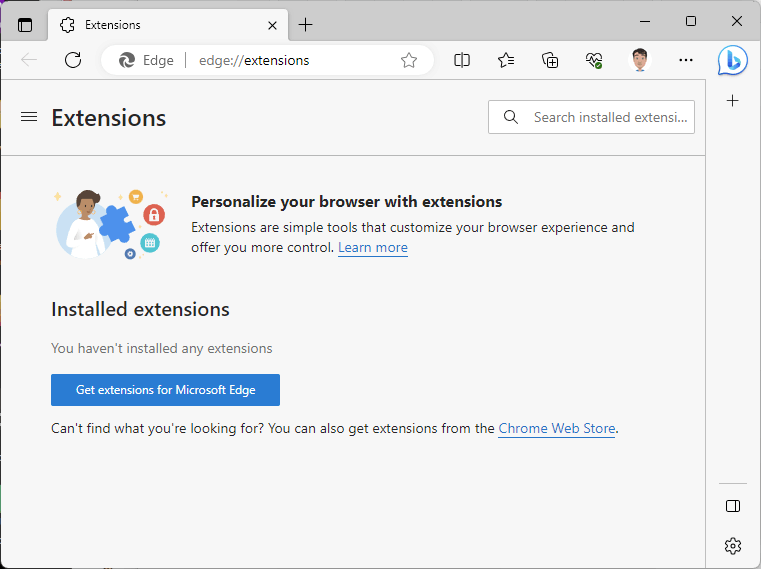
Task: Open the Collections toolbar icon
Action: pos(550,60)
